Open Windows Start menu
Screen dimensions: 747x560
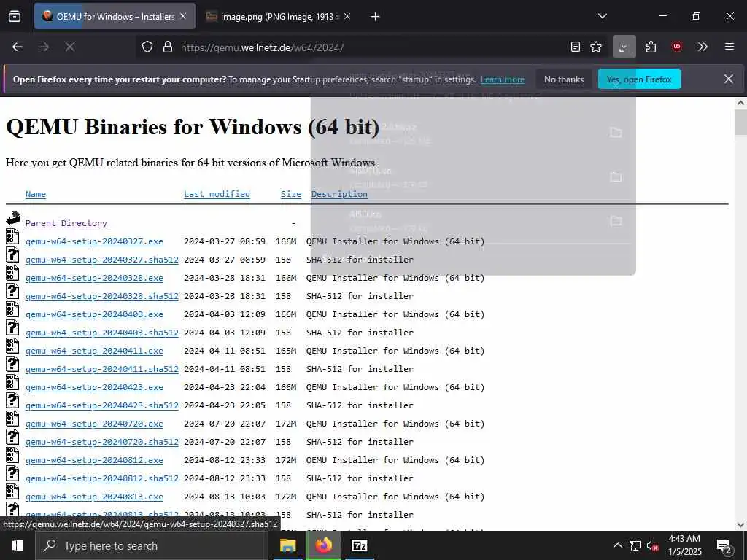pos(18,545)
